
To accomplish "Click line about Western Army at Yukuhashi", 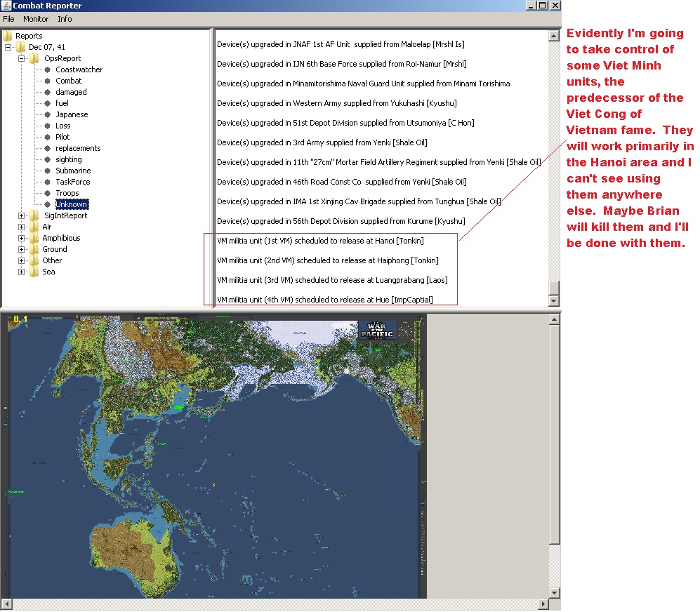I will coord(336,103).
